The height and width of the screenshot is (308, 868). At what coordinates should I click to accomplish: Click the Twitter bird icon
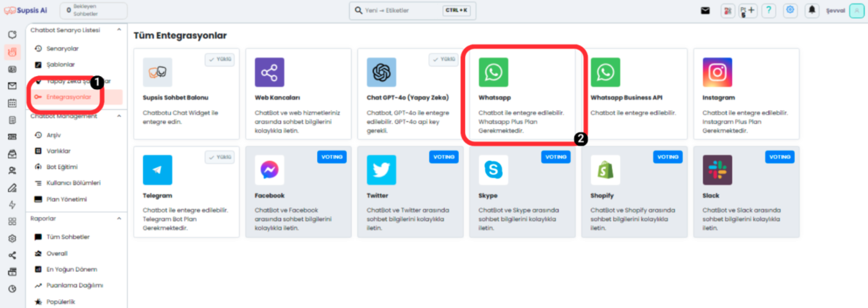(x=381, y=170)
